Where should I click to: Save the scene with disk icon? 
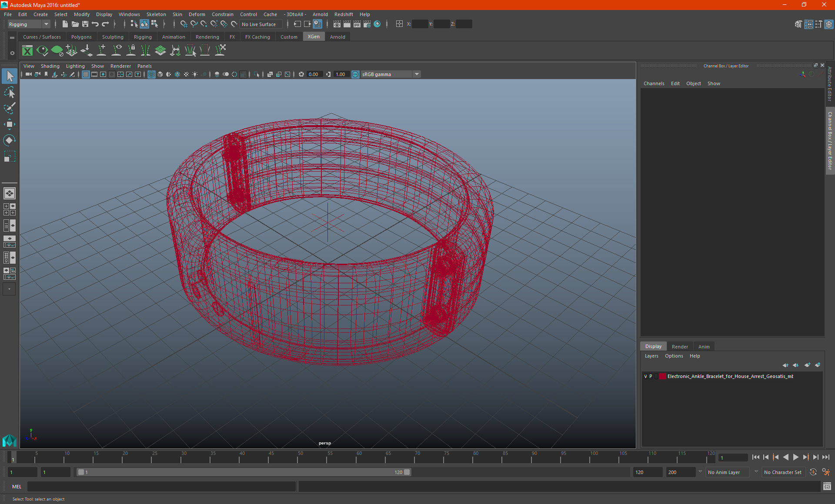coord(85,24)
